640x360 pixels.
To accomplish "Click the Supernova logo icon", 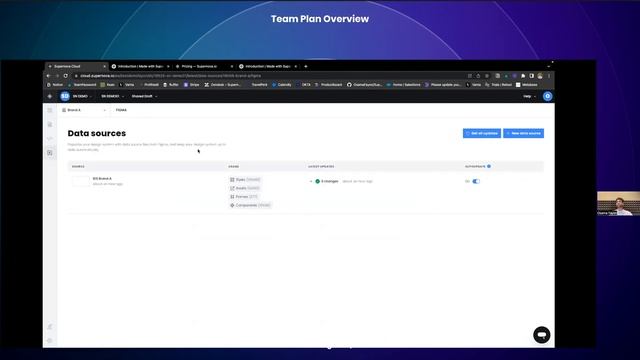I will (50, 96).
